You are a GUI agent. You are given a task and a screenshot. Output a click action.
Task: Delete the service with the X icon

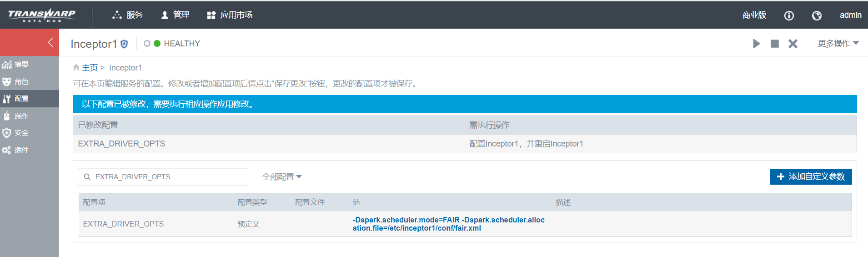click(x=793, y=44)
